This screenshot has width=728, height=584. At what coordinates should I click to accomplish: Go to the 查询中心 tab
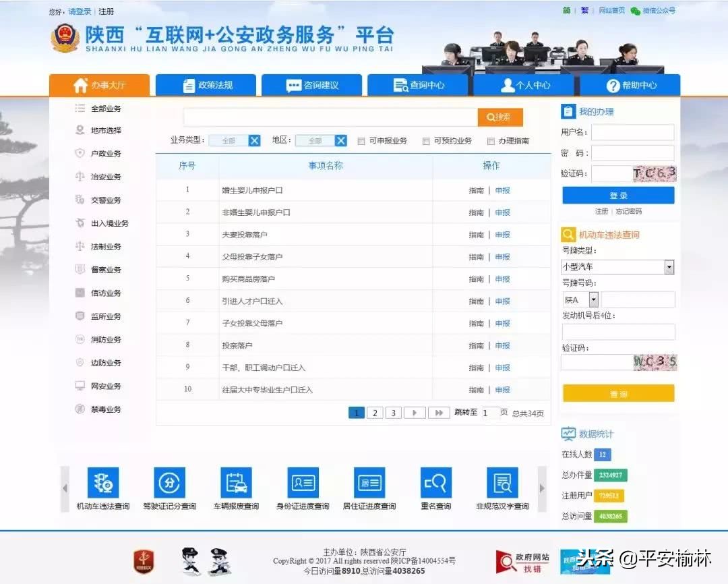coord(418,85)
